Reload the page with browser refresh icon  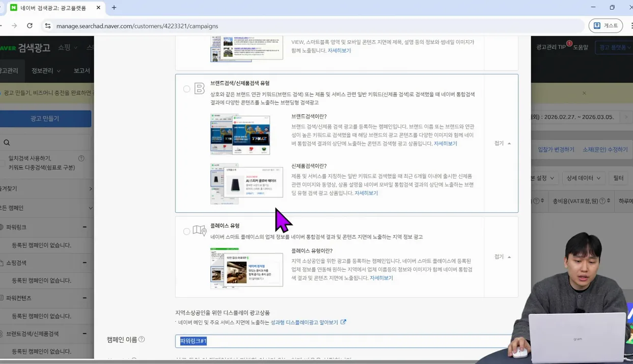coord(30,26)
